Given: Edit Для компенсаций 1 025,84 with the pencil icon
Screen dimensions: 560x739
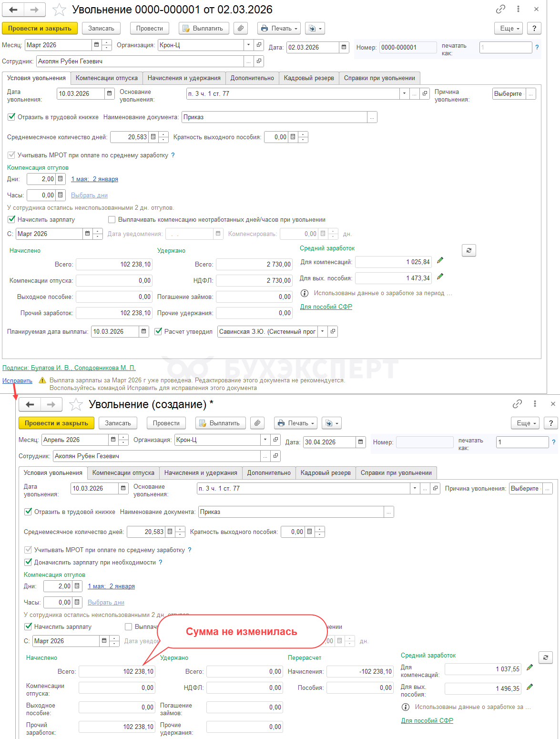Looking at the screenshot, I should click(x=440, y=261).
